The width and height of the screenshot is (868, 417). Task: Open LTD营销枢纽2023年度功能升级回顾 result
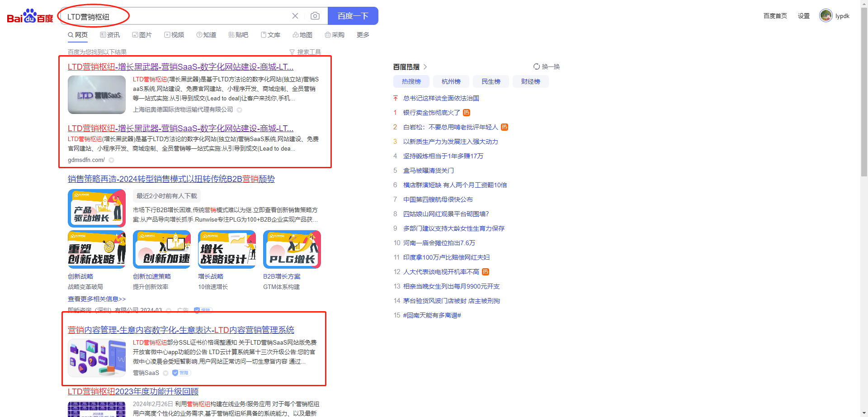(133, 392)
